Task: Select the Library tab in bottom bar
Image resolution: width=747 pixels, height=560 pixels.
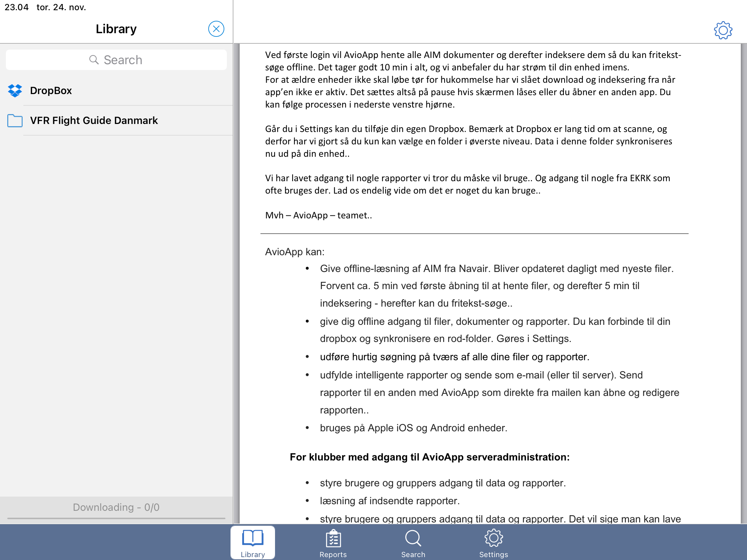Action: pyautogui.click(x=253, y=543)
